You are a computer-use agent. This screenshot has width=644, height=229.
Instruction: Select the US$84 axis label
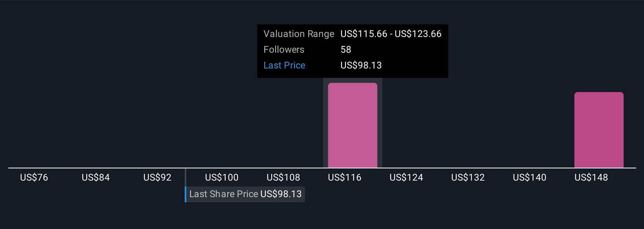click(x=96, y=177)
